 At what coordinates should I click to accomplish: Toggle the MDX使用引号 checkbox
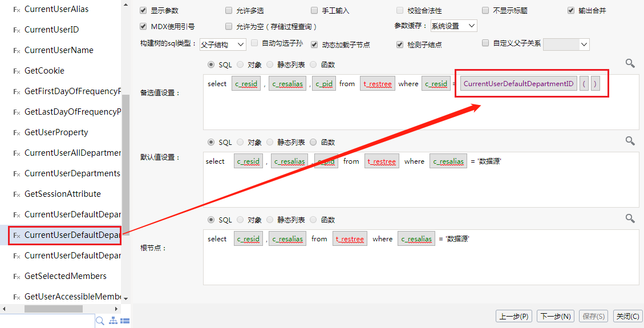143,26
